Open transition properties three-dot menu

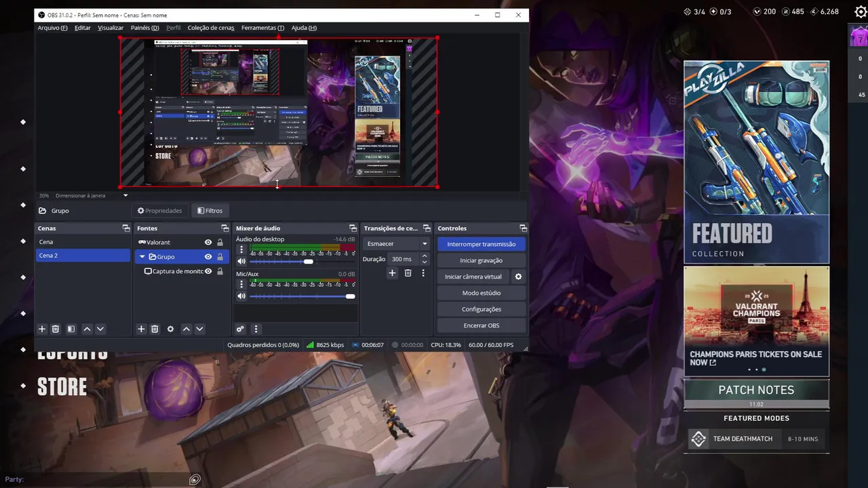(423, 272)
